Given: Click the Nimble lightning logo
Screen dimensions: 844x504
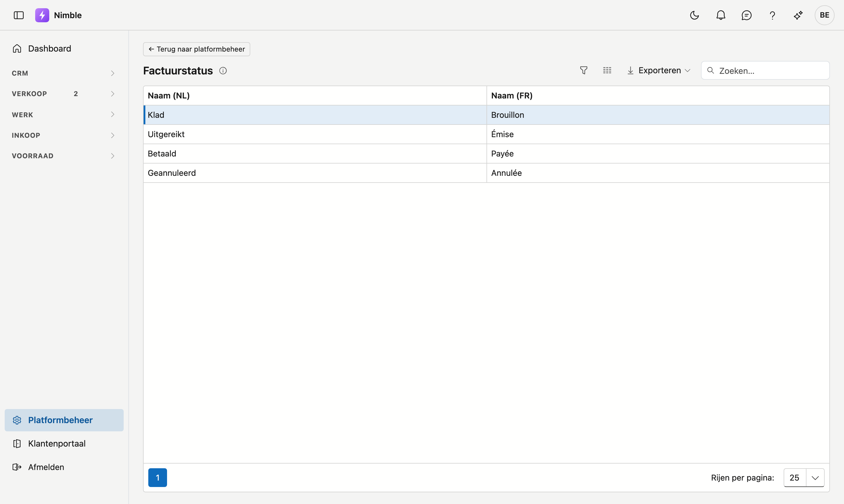Looking at the screenshot, I should [42, 15].
